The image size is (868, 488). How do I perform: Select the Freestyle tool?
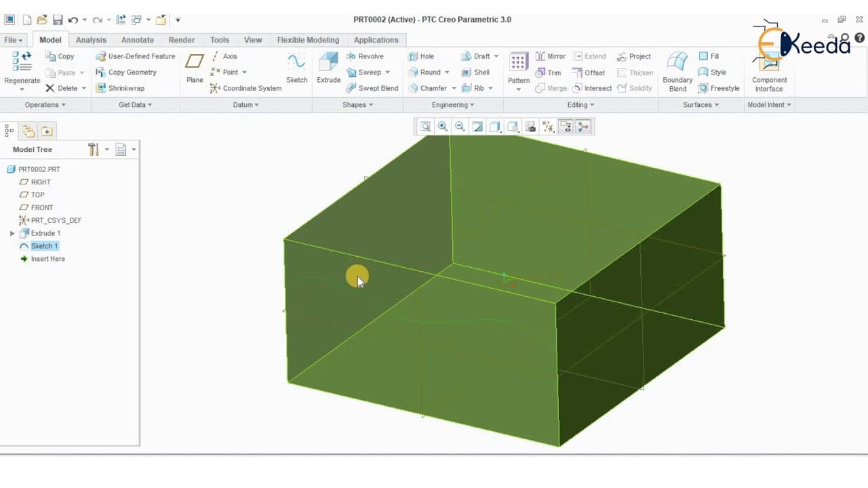(719, 88)
